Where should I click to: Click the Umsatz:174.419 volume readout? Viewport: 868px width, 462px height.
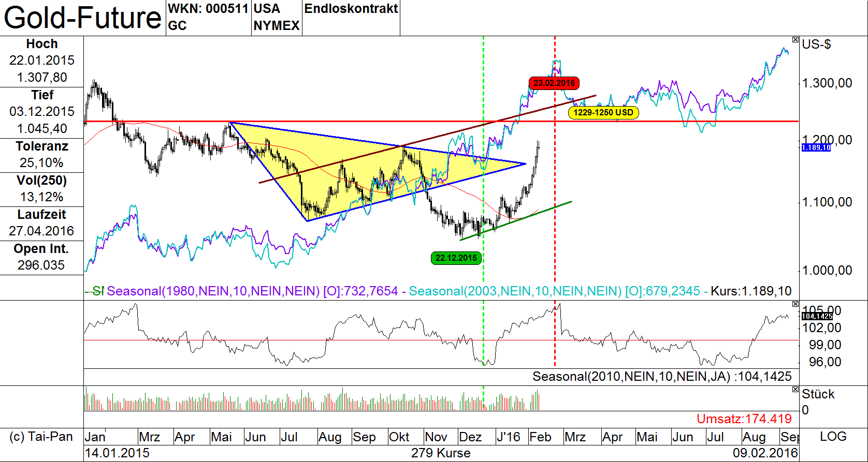coord(744,419)
